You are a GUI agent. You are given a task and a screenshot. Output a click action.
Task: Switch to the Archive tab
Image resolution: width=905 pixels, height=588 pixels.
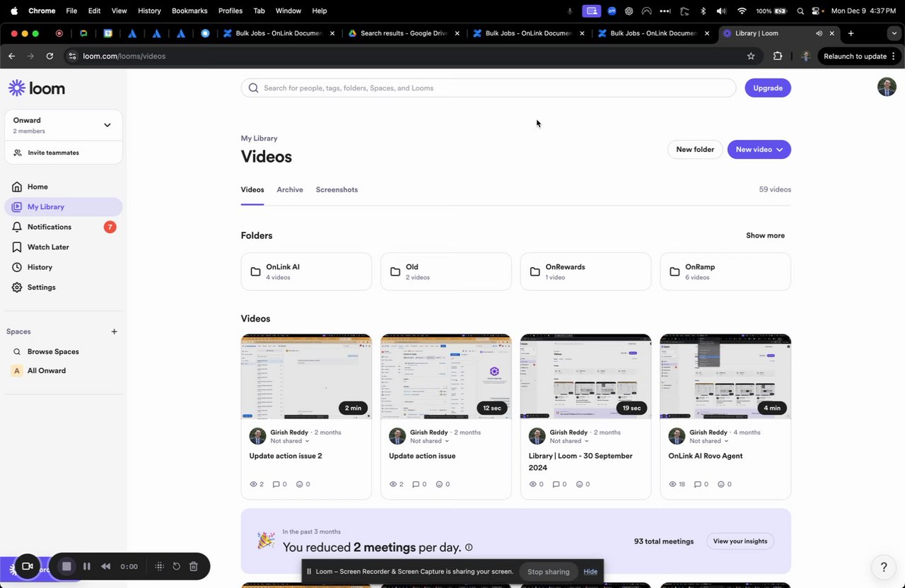click(290, 189)
